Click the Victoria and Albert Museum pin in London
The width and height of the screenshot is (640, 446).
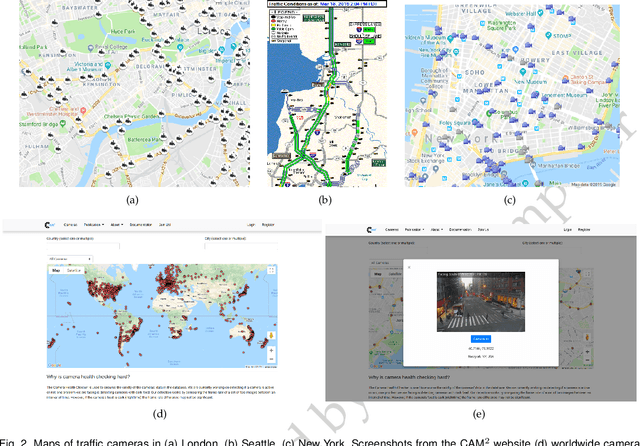click(x=108, y=65)
